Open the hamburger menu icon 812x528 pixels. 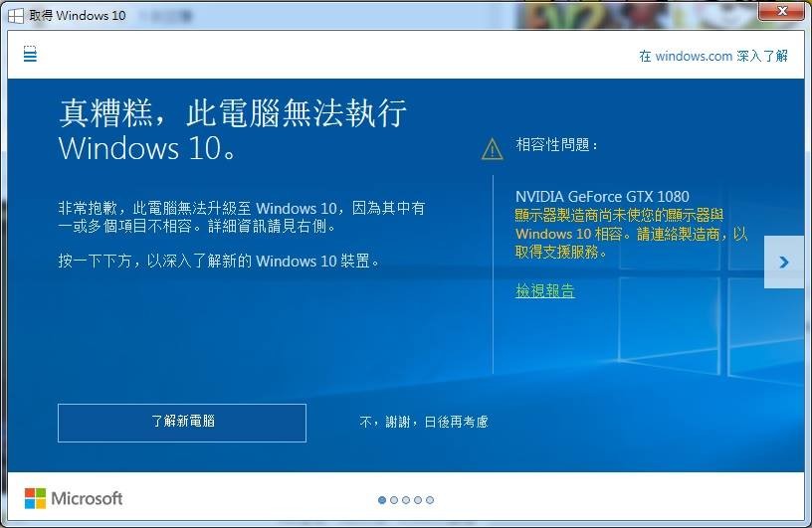tap(30, 54)
